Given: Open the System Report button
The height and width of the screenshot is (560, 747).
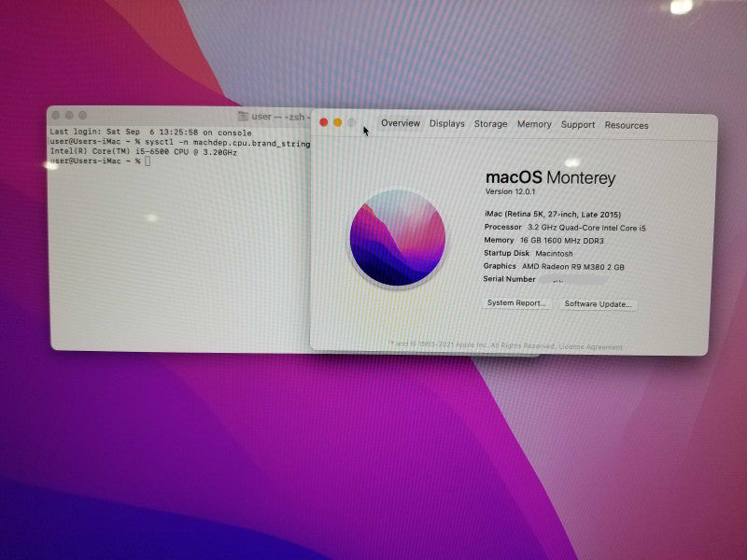Looking at the screenshot, I should [516, 302].
